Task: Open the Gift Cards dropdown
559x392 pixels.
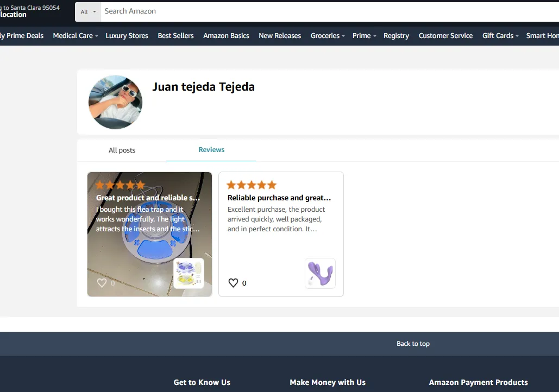Action: pos(499,35)
